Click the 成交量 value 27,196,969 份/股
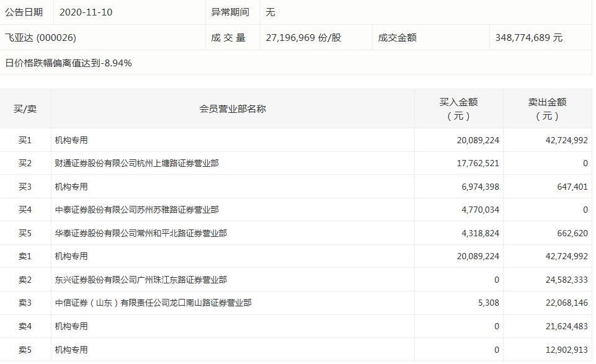Image resolution: width=596 pixels, height=364 pixels. click(x=303, y=38)
